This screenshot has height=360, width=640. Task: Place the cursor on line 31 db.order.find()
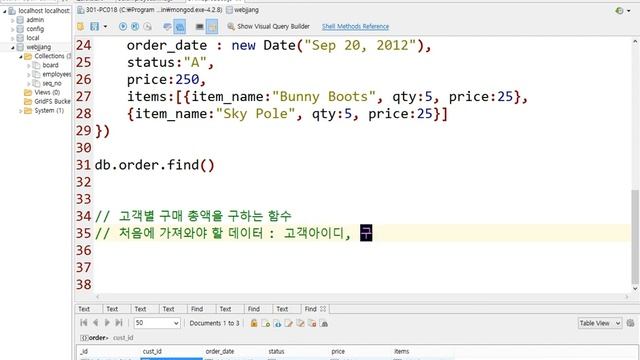coord(154,165)
